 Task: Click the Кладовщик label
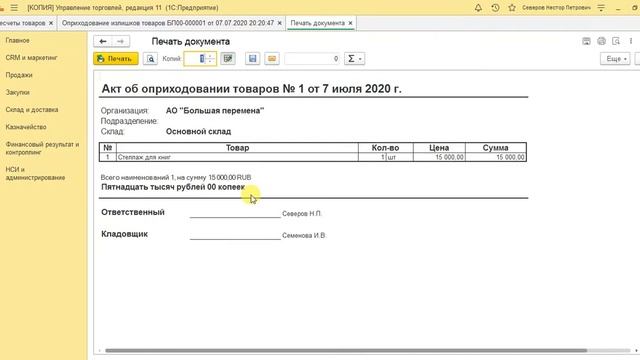(124, 234)
